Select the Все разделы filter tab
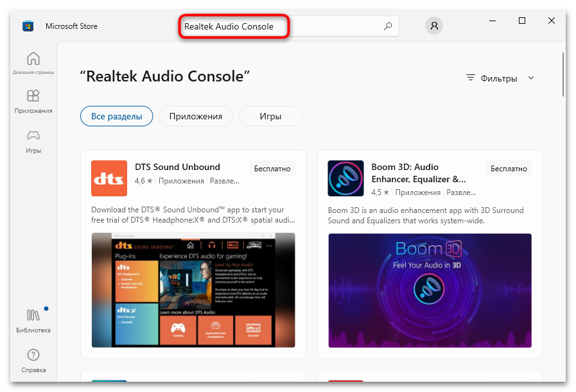Image resolution: width=576 pixels, height=392 pixels. 116,116
